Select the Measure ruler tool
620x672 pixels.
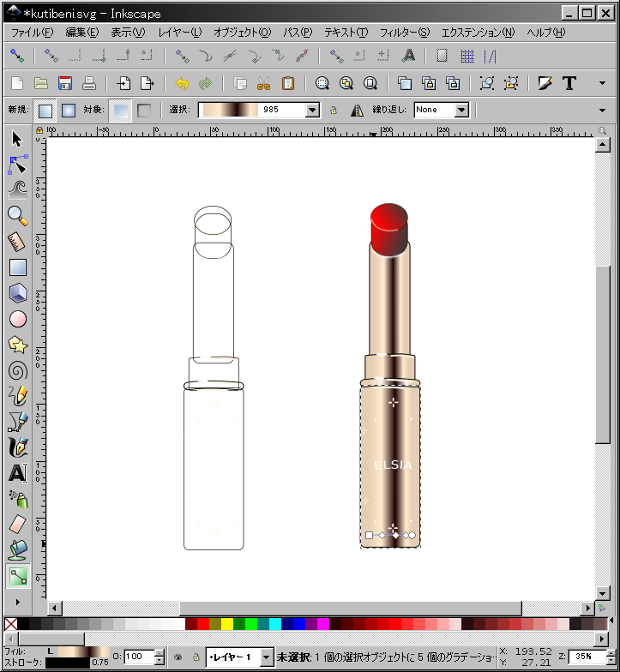click(x=17, y=242)
